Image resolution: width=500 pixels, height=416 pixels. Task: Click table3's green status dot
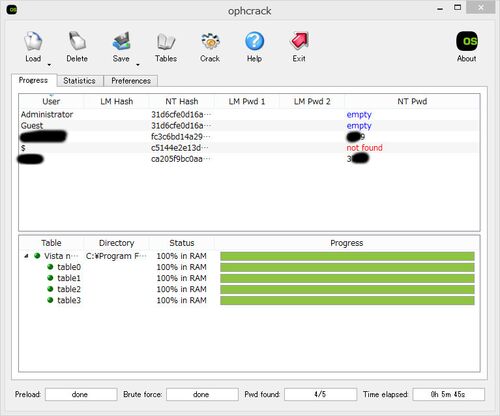click(50, 300)
